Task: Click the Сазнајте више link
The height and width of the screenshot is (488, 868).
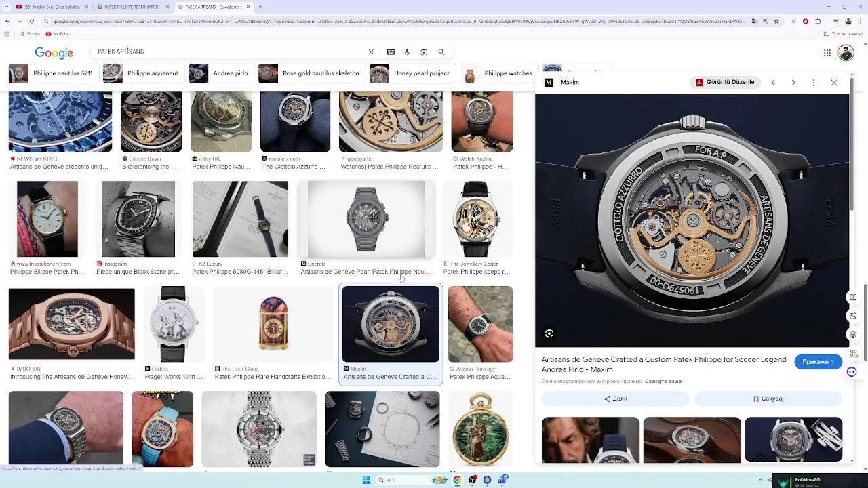Action: (x=663, y=382)
